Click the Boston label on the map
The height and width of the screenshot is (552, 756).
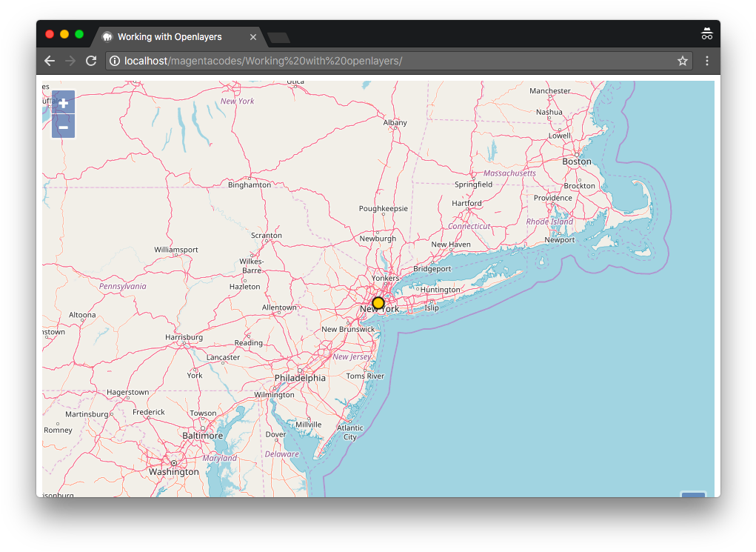tap(577, 162)
